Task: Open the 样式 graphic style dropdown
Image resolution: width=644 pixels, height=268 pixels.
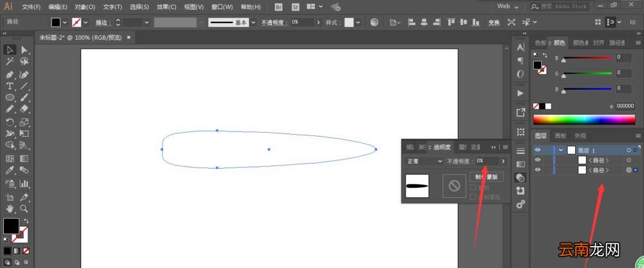Action: click(x=359, y=22)
